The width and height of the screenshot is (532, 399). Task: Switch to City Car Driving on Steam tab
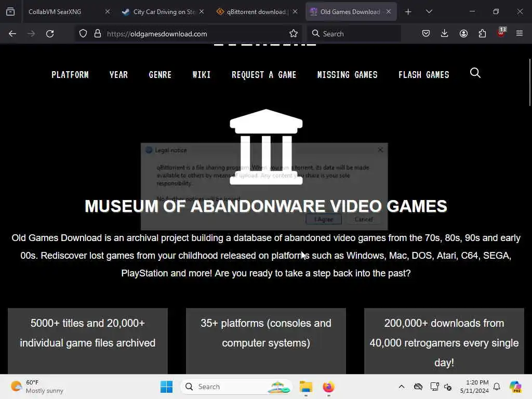click(x=164, y=12)
